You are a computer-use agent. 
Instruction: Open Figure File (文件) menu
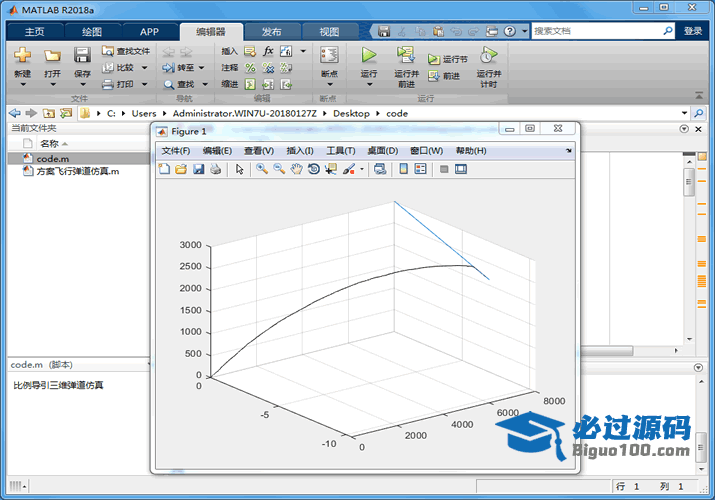(176, 151)
